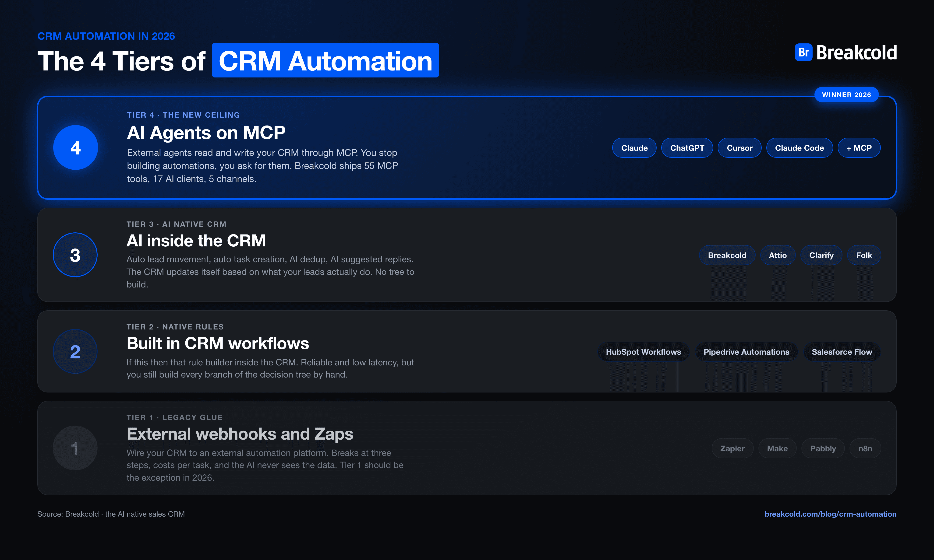Click 'The 4 Tiers of' title text
Screen dimensions: 934x560
[x=121, y=61]
